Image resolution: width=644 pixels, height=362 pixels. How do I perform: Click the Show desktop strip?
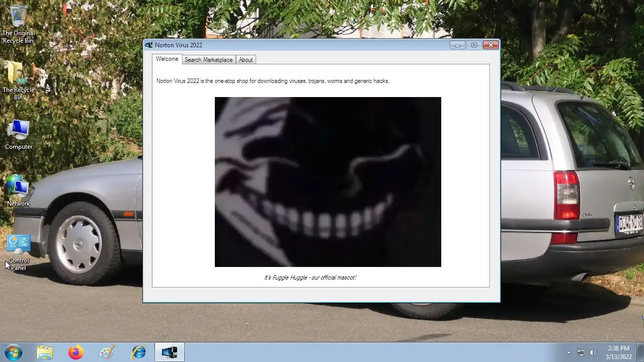pyautogui.click(x=640, y=352)
